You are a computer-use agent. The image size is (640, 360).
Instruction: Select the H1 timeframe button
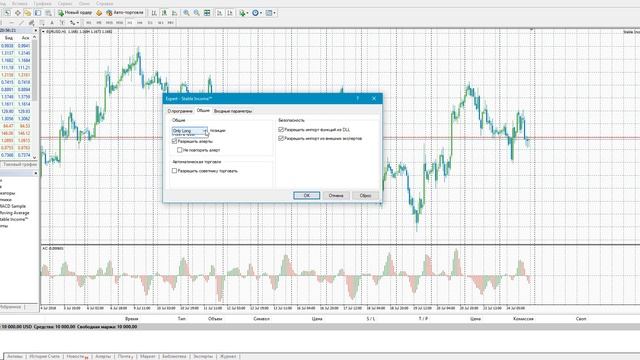130,23
